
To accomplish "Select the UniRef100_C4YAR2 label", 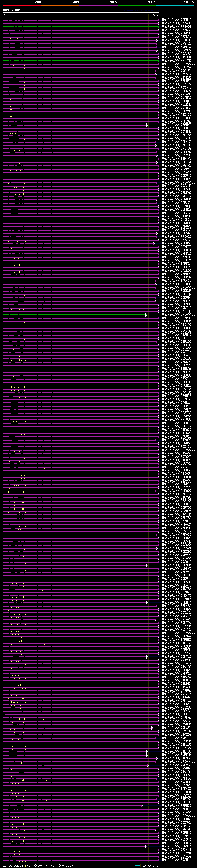I will pos(177,440).
